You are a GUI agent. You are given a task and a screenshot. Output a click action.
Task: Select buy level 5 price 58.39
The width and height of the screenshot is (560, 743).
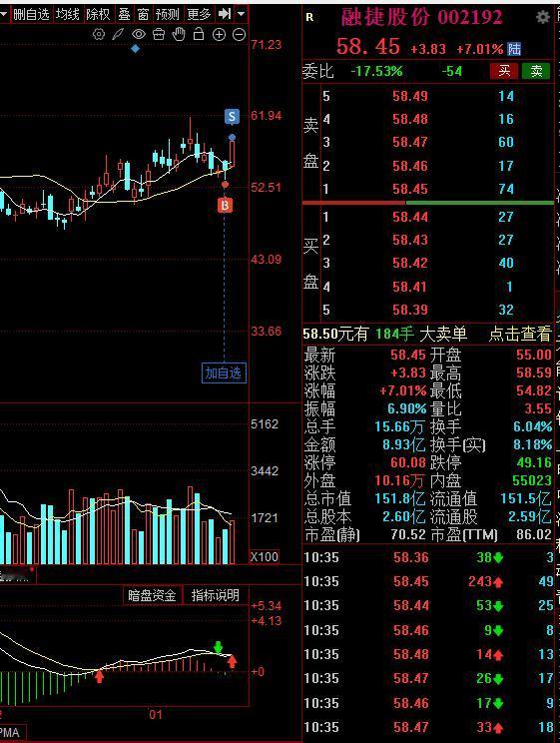(410, 310)
